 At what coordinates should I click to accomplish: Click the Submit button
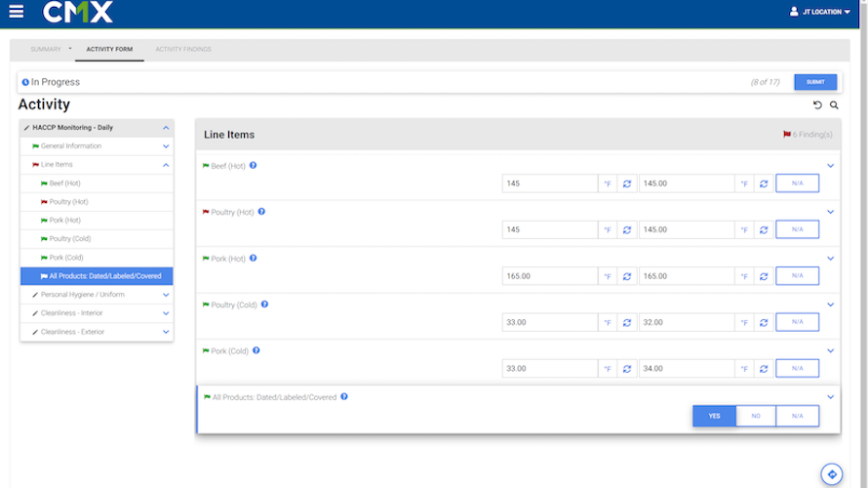tap(814, 82)
